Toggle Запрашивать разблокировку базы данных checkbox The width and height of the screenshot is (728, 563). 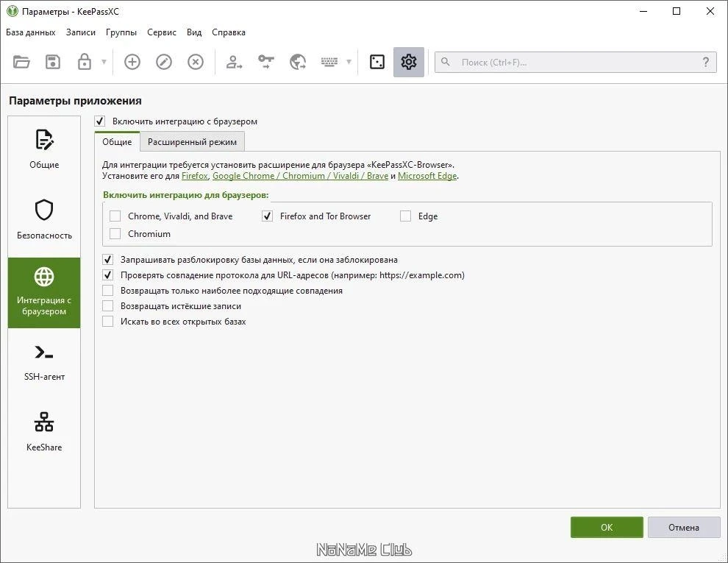pyautogui.click(x=107, y=260)
